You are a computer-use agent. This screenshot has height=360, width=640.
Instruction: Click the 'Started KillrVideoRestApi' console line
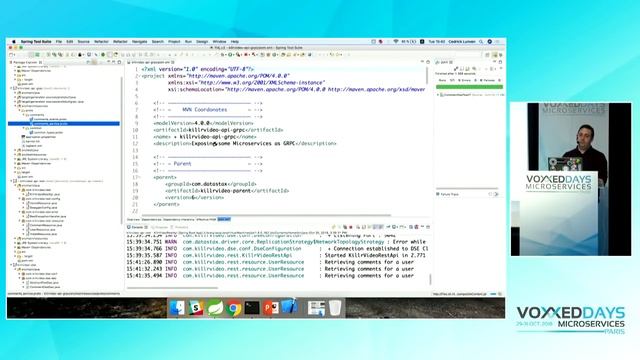(x=276, y=256)
